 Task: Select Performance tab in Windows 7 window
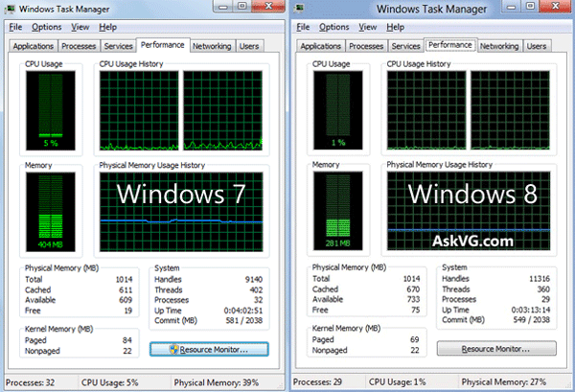[x=163, y=45]
